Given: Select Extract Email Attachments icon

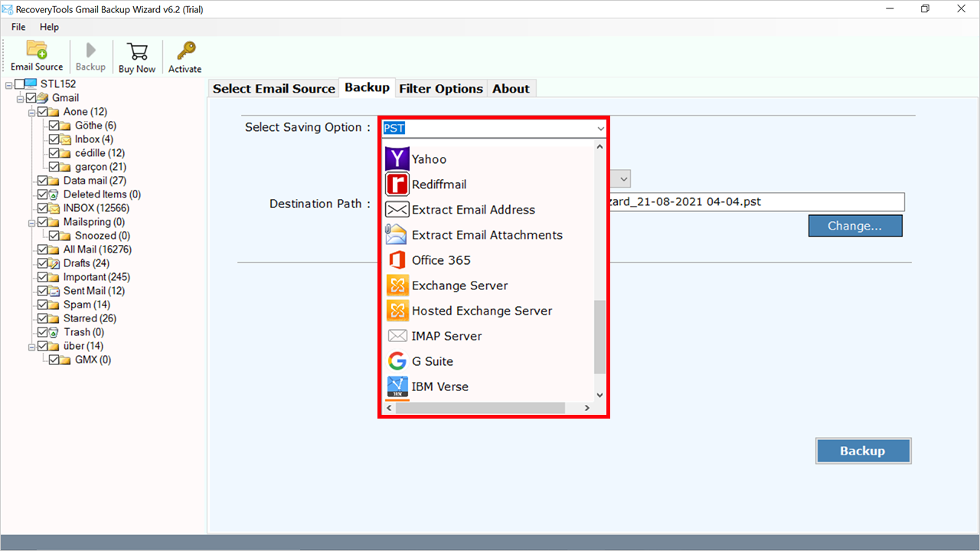Looking at the screenshot, I should (x=397, y=235).
